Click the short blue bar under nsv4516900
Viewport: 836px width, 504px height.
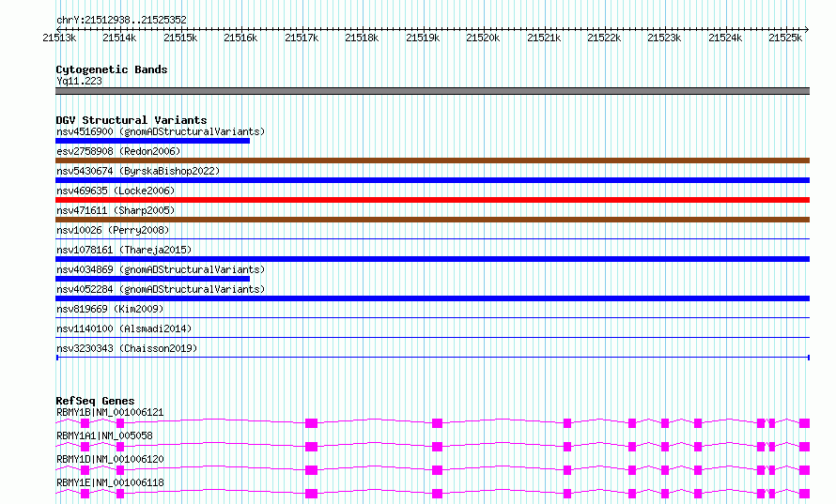152,141
